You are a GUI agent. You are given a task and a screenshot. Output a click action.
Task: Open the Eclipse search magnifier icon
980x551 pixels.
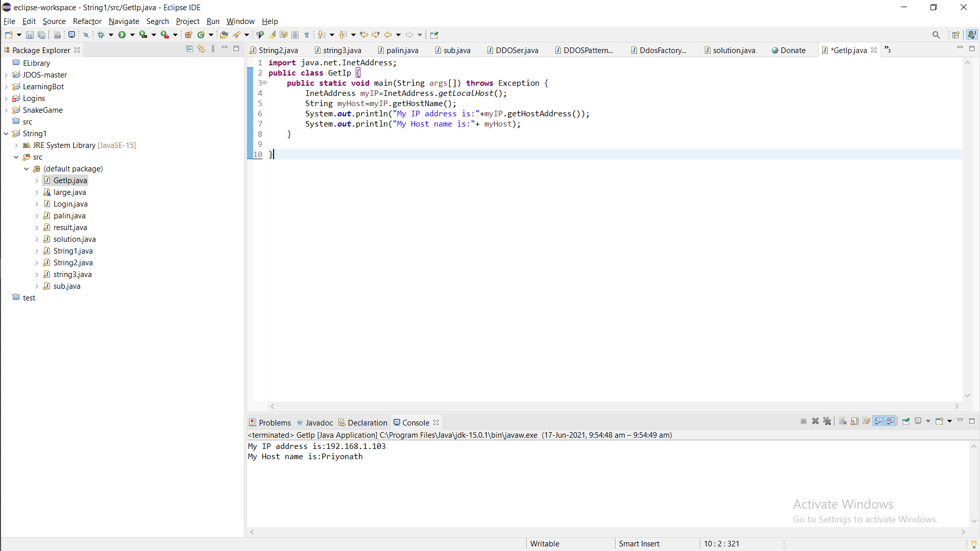point(936,35)
